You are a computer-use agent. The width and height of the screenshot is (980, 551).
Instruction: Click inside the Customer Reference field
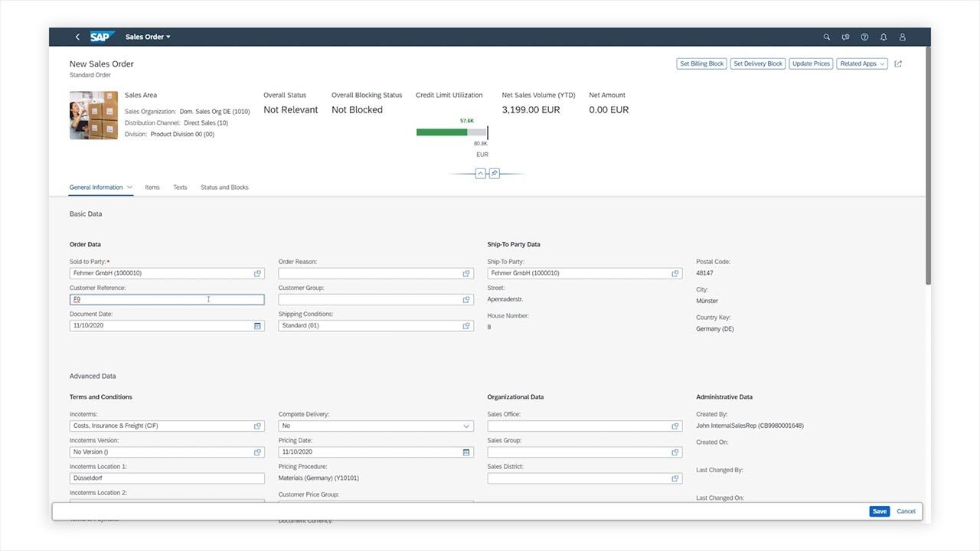tap(167, 298)
